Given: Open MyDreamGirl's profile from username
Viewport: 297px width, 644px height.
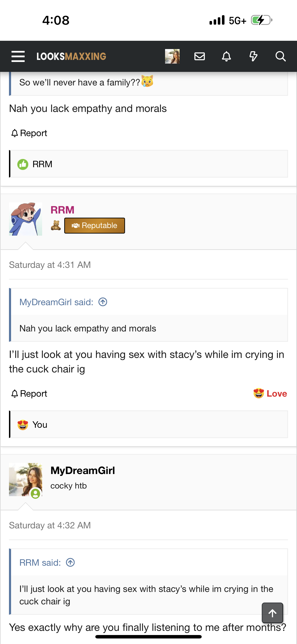Looking at the screenshot, I should (x=83, y=471).
